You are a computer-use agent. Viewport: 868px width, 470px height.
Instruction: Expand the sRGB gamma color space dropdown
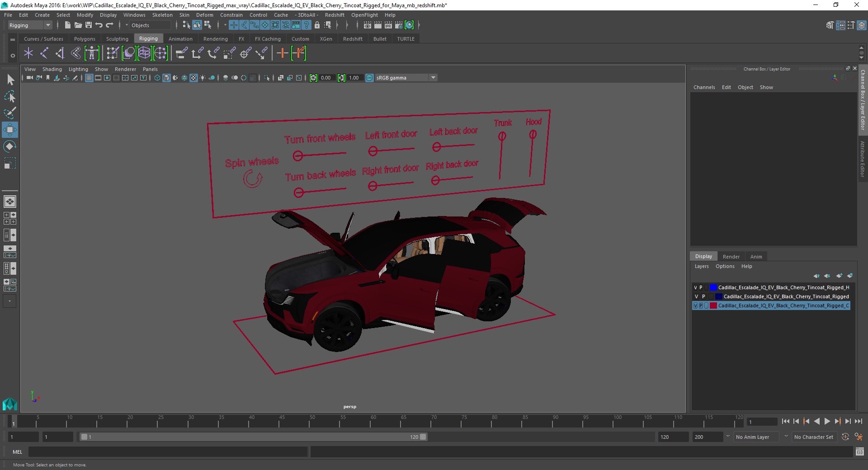pyautogui.click(x=433, y=78)
